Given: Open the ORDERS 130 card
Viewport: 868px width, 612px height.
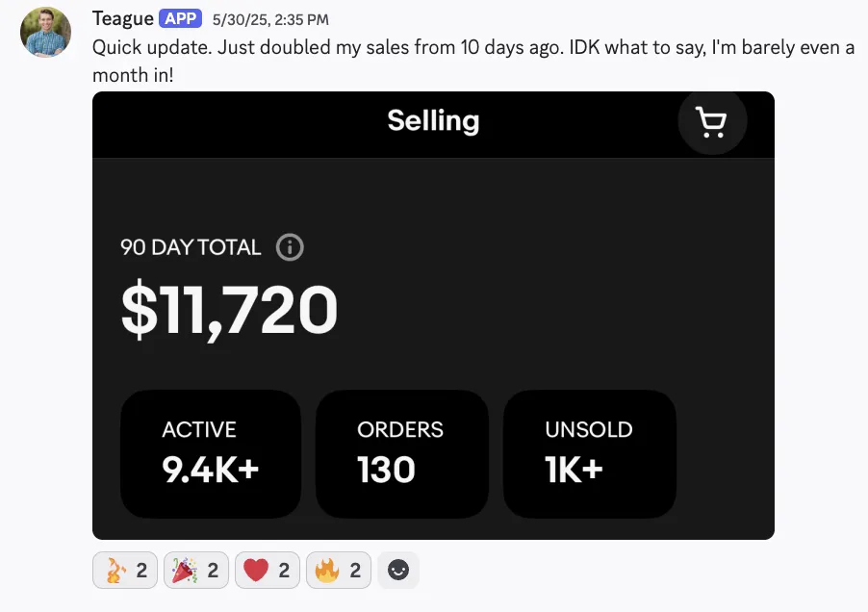Looking at the screenshot, I should pyautogui.click(x=401, y=453).
